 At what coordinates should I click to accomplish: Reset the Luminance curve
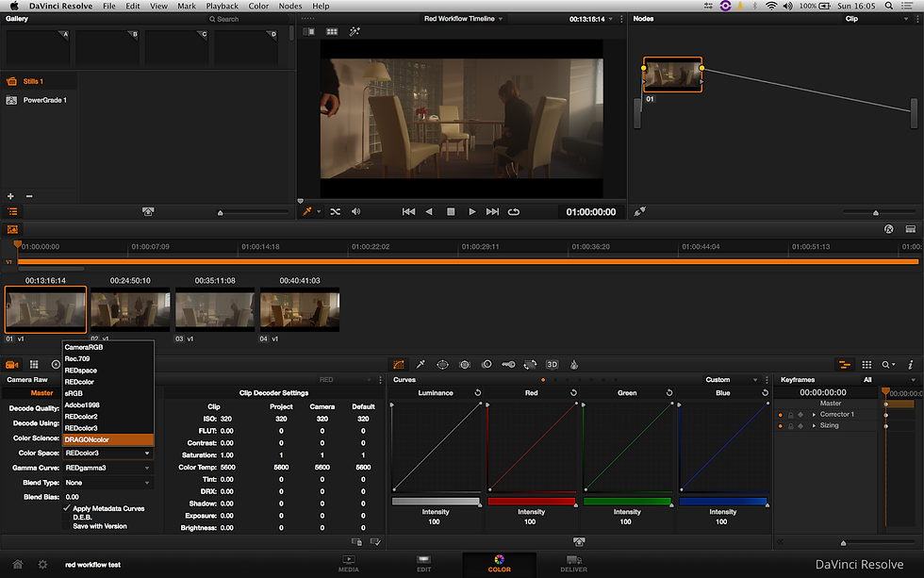pyautogui.click(x=478, y=392)
